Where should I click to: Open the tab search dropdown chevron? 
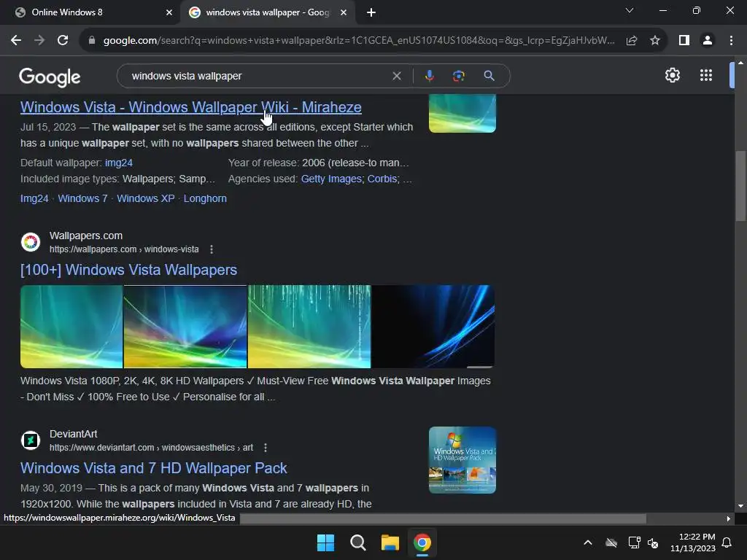click(630, 10)
